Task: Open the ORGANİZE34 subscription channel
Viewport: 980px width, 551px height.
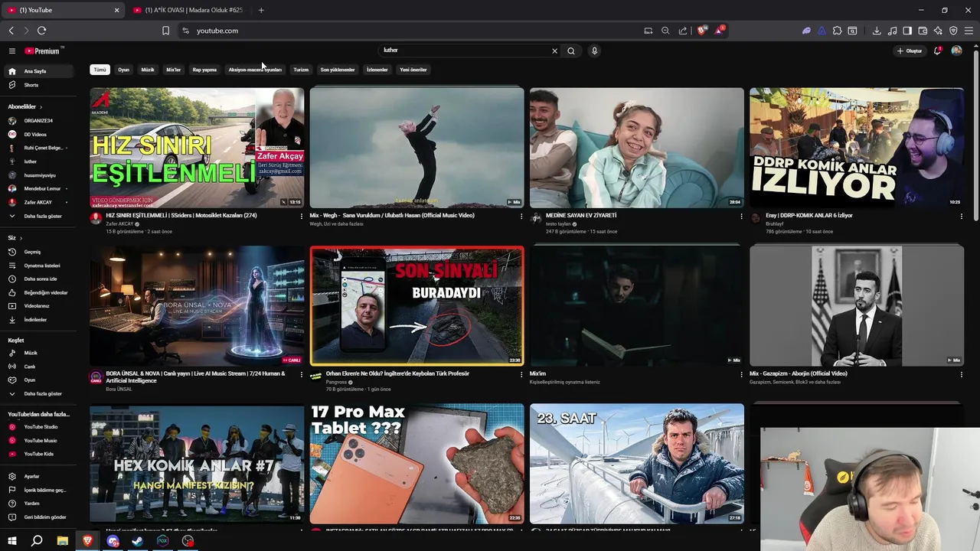Action: coord(38,121)
